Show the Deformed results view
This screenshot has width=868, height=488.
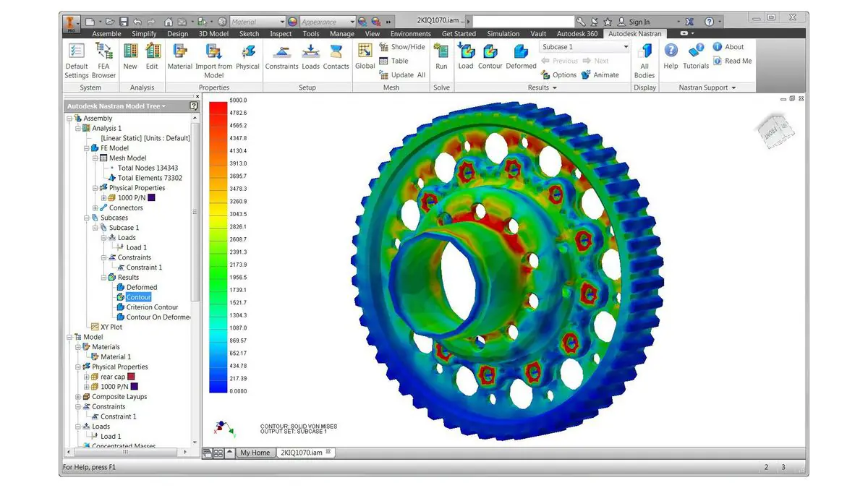click(521, 56)
